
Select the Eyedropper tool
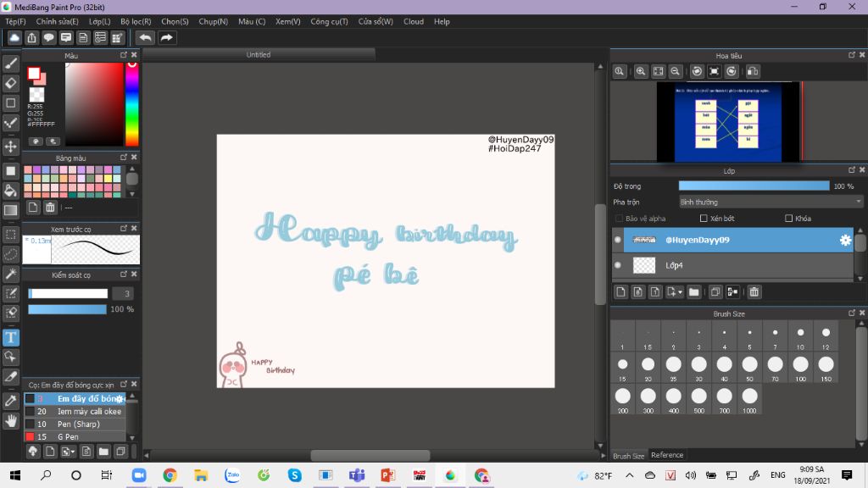click(x=10, y=401)
